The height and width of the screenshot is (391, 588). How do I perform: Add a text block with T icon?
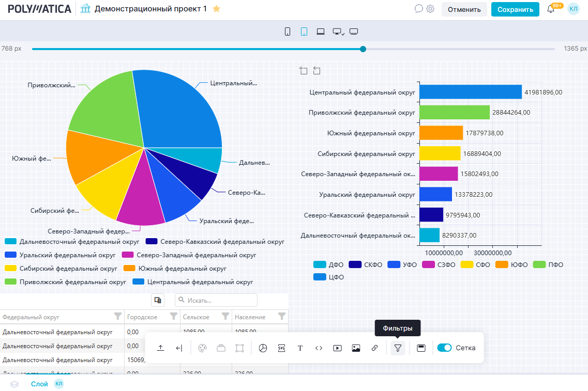pyautogui.click(x=300, y=348)
